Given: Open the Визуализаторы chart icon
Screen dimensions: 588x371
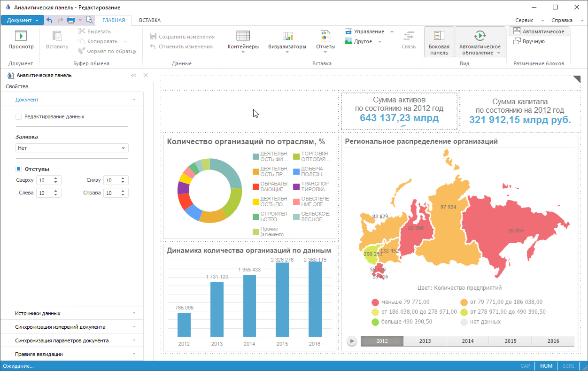Looking at the screenshot, I should point(287,36).
